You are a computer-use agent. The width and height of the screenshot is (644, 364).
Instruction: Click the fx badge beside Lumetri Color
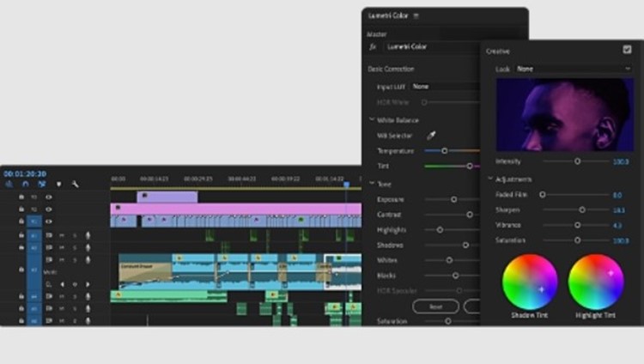tap(373, 47)
